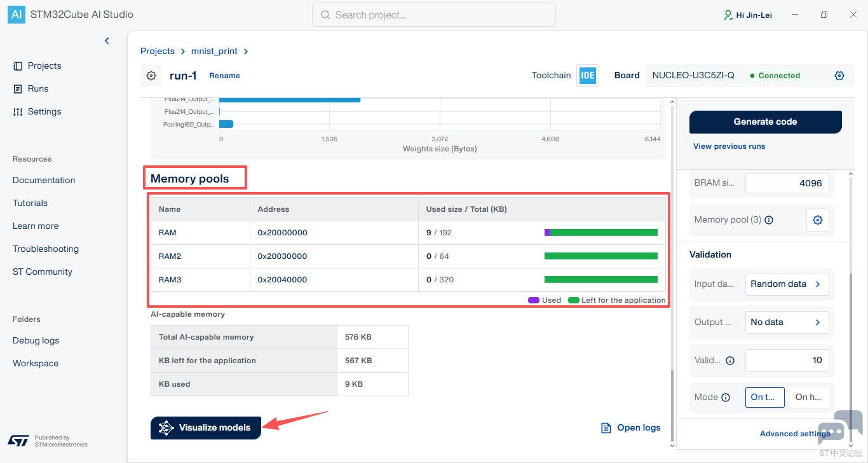Click the Total AI-capable memory row

point(280,337)
